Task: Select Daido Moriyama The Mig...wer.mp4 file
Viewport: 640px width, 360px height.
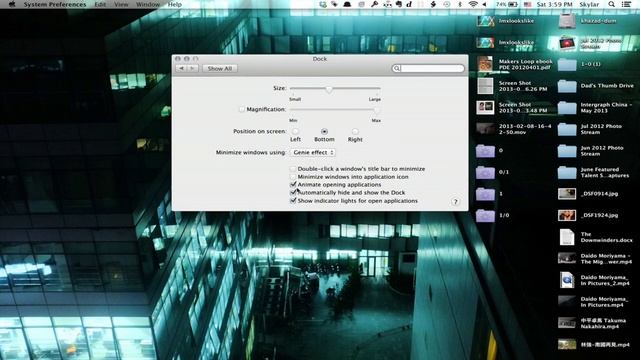Action: [567, 259]
